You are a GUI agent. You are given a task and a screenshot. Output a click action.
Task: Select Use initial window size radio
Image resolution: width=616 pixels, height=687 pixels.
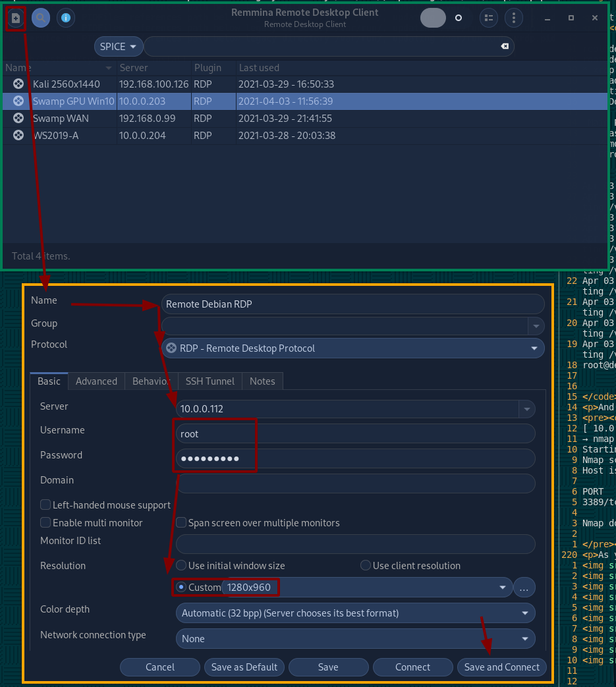pyautogui.click(x=181, y=565)
